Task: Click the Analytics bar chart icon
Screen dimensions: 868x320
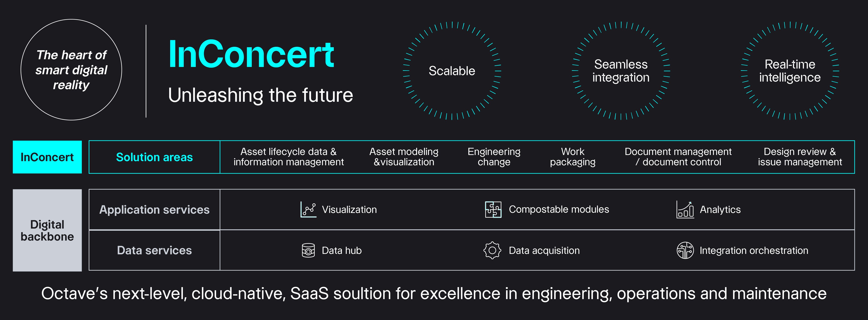Action: point(685,209)
